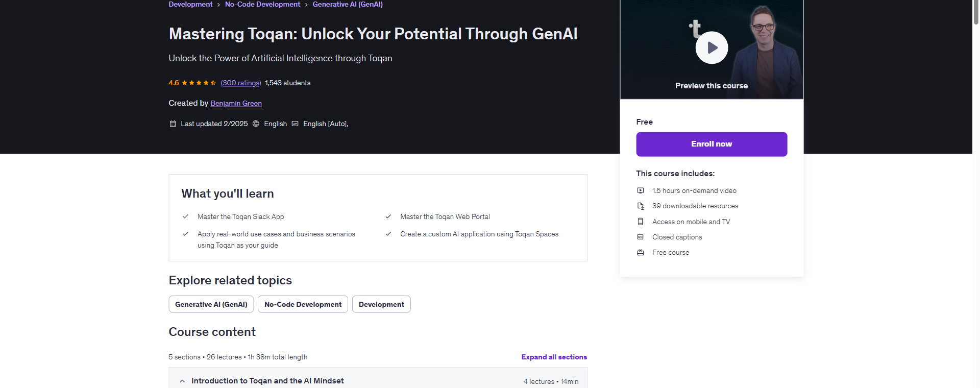980x388 pixels.
Task: Click 5 sections 26 lectures summary text
Action: point(238,357)
